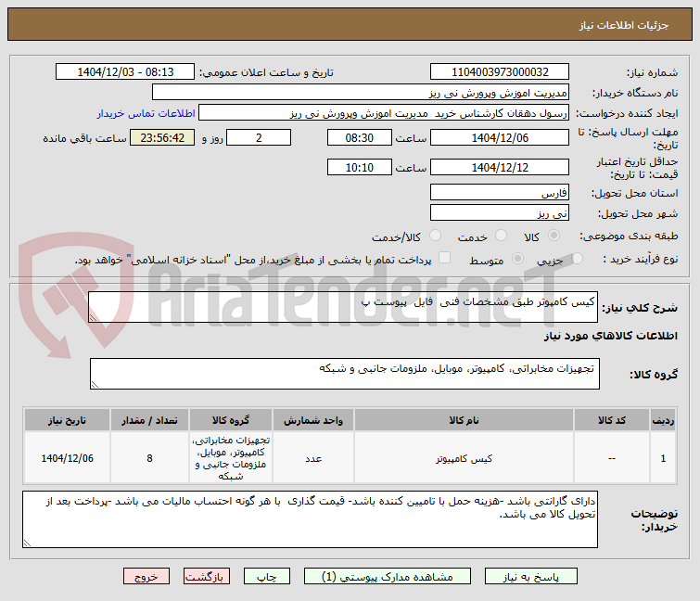Click the کیس کامپیوتر item name cell

[464, 458]
